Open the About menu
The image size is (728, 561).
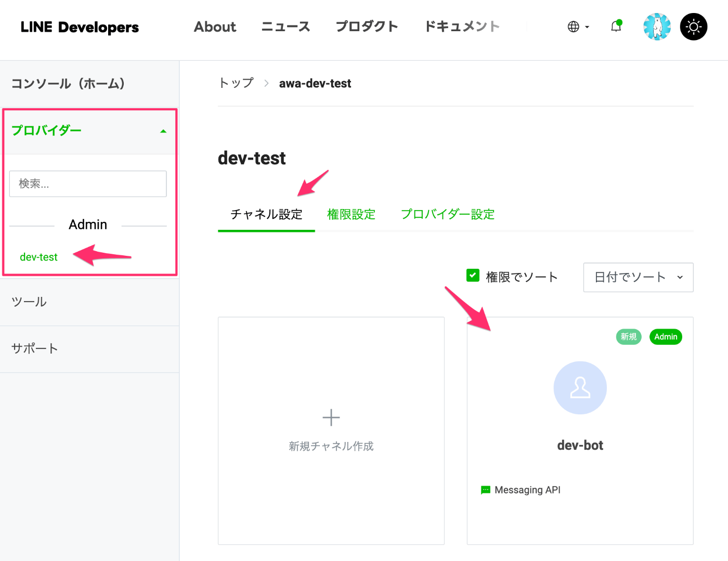215,27
